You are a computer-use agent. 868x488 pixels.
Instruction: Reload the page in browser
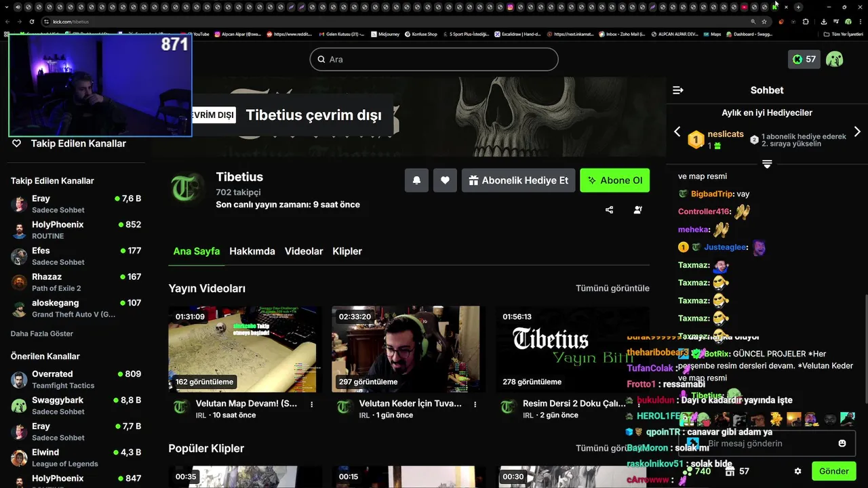coord(32,22)
